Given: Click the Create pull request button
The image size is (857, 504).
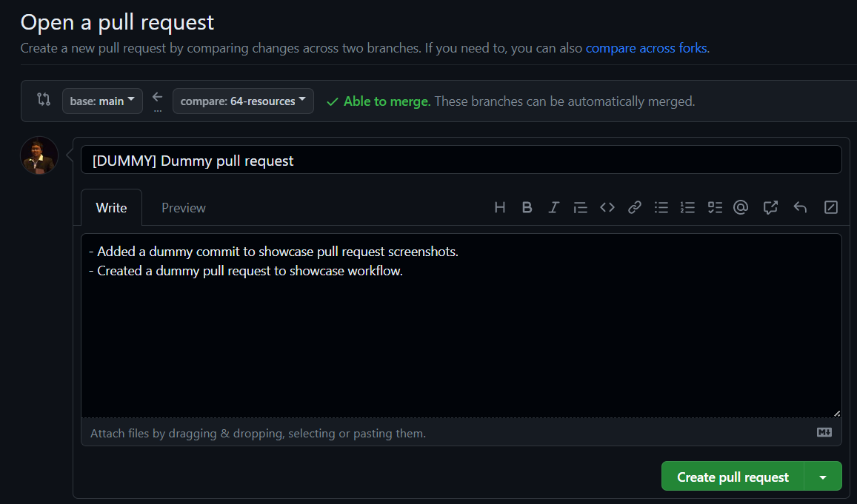Looking at the screenshot, I should [x=733, y=476].
